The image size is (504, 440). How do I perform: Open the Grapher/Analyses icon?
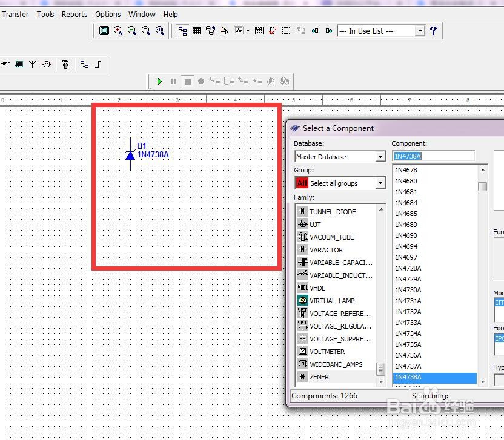pos(239,31)
